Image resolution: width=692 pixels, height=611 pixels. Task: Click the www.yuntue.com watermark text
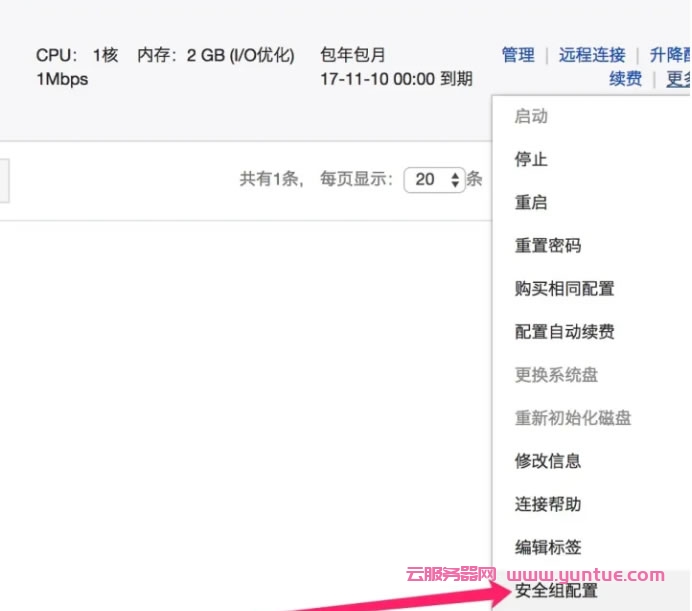pos(586,575)
